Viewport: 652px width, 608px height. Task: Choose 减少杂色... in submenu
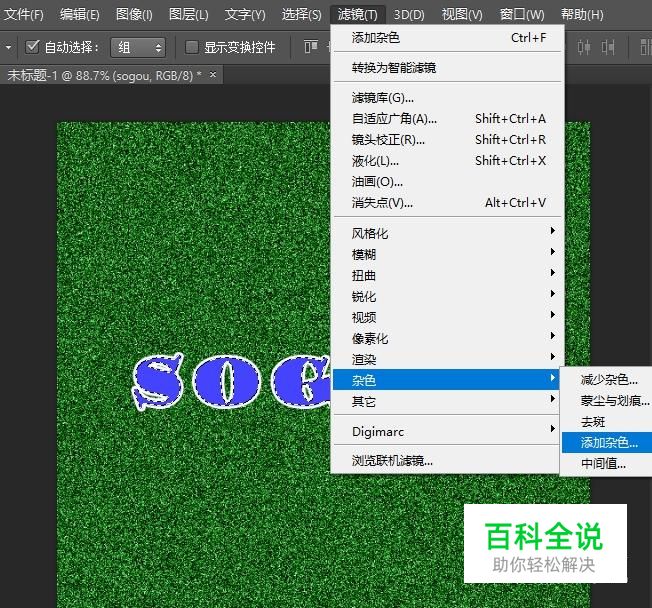click(x=607, y=380)
